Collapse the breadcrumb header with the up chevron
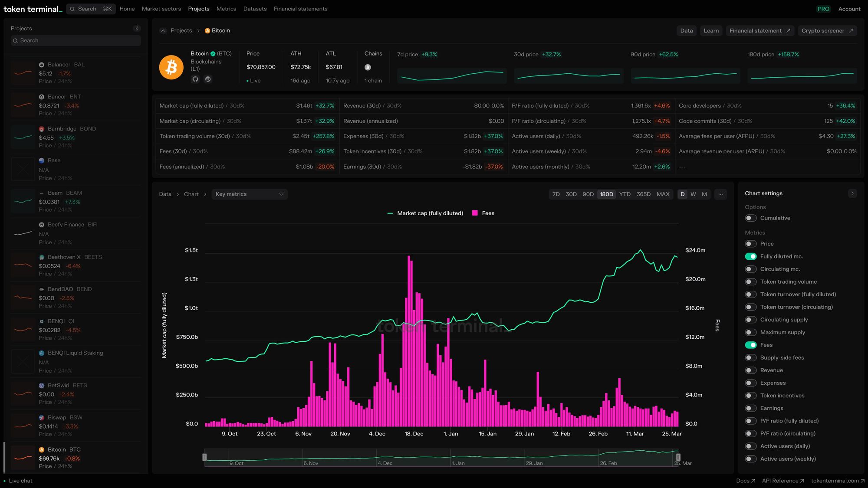 point(163,31)
